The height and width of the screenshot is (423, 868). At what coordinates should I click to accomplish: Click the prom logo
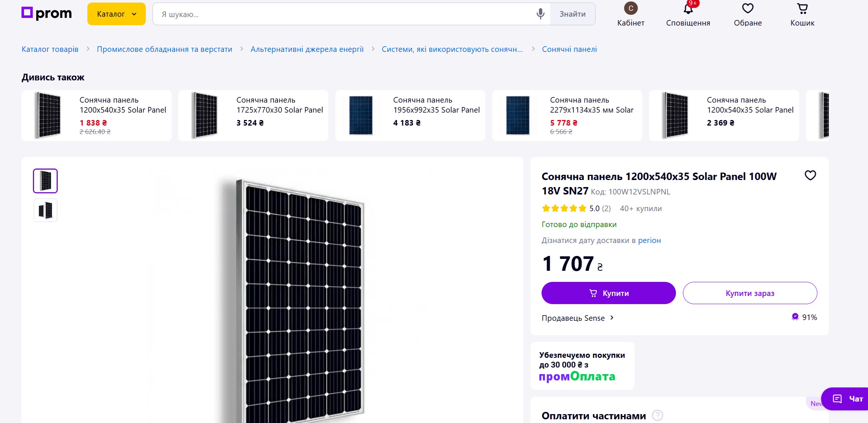coord(47,14)
